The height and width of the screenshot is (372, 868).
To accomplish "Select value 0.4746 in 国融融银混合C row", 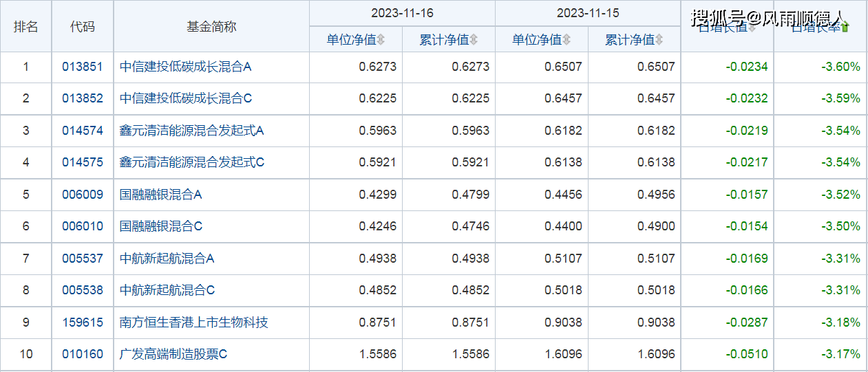I will (x=471, y=226).
